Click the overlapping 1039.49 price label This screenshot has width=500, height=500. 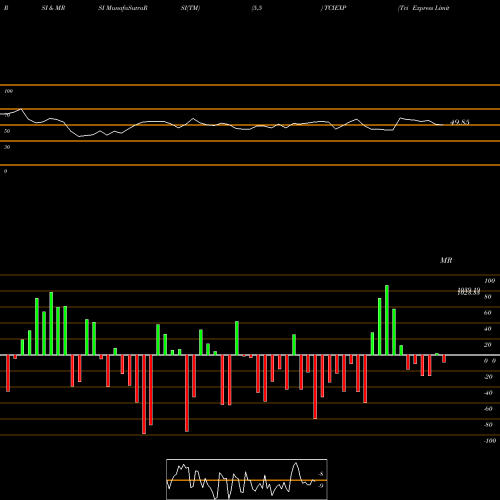tap(469, 291)
